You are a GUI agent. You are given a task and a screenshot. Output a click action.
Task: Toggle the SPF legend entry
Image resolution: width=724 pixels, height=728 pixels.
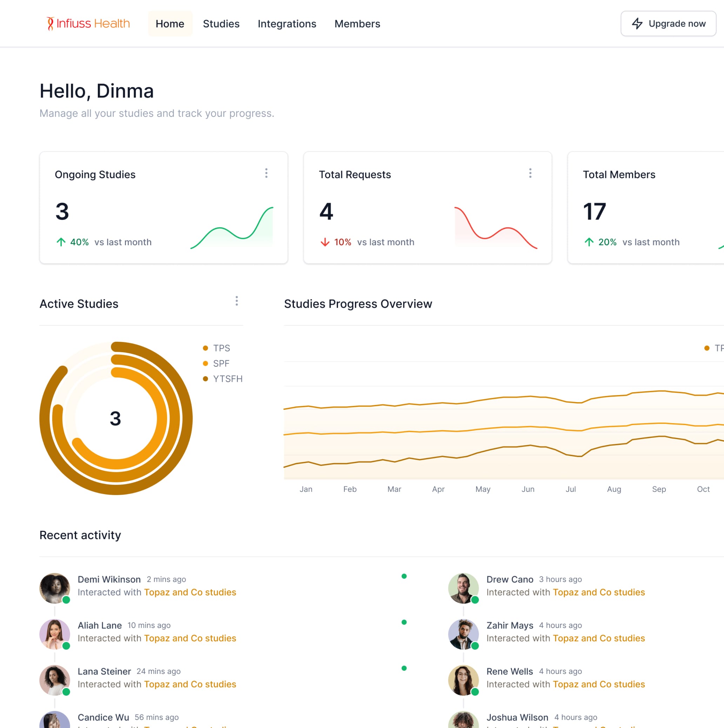pyautogui.click(x=221, y=363)
